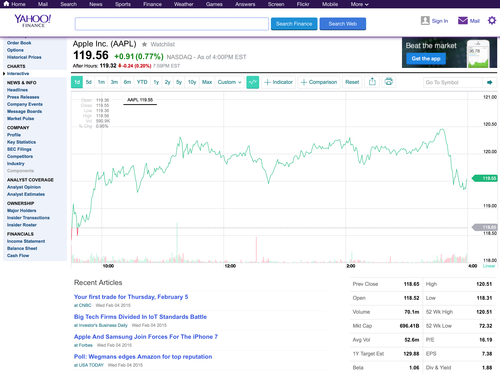Open the More menu in top bar
Screen dimensions: 500x374
(359, 4)
